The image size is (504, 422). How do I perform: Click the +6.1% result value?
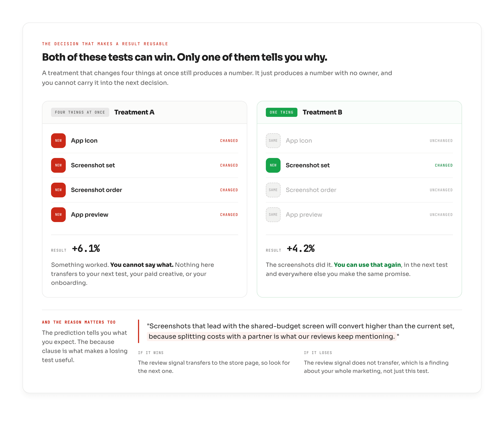tap(86, 249)
